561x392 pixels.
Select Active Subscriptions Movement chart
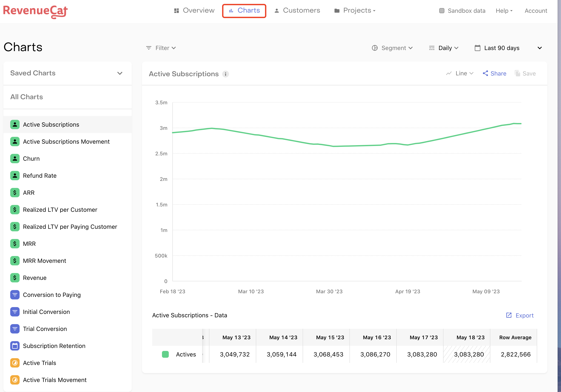pos(66,142)
